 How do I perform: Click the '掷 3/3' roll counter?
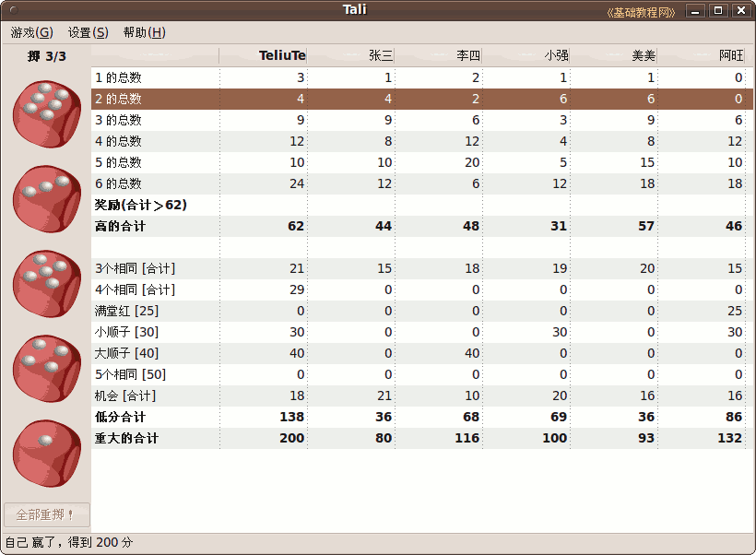(x=46, y=56)
